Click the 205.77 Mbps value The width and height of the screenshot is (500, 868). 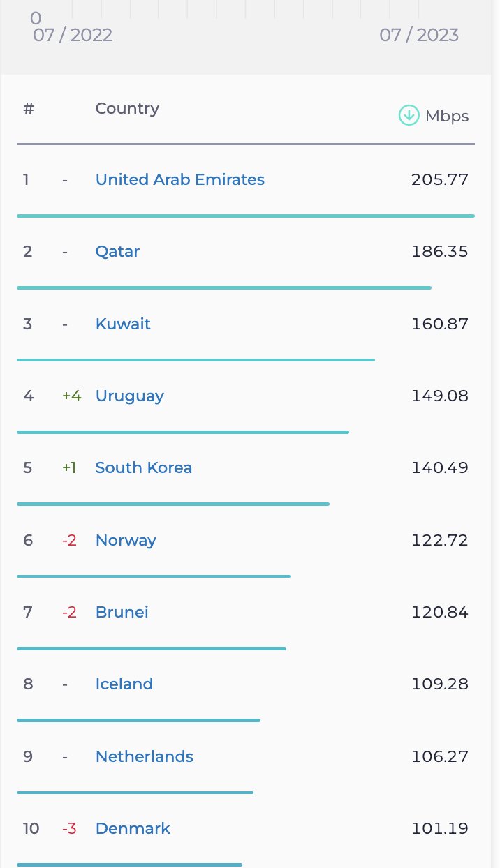440,180
